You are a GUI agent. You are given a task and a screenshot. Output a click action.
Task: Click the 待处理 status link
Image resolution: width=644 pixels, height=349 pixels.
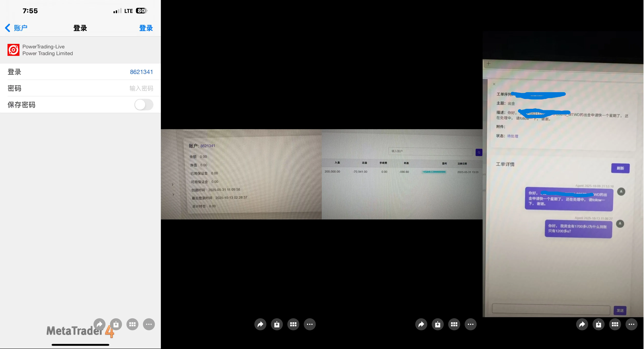click(512, 136)
